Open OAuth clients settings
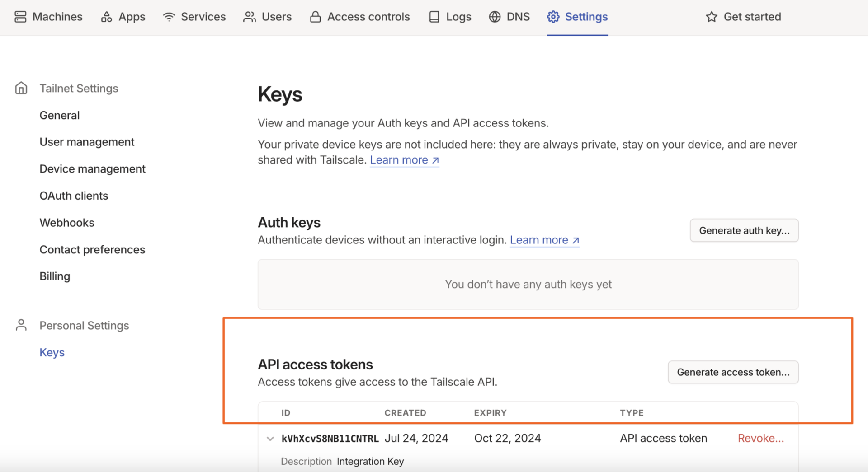This screenshot has height=472, width=868. tap(74, 196)
